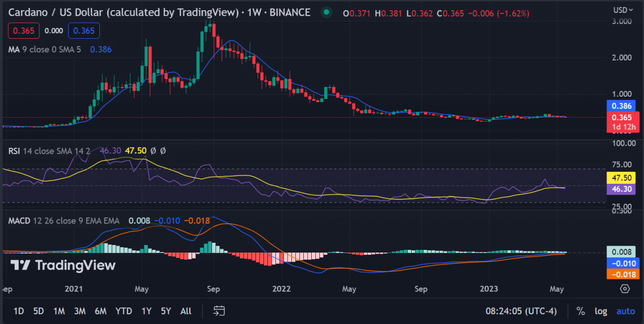Image resolution: width=644 pixels, height=324 pixels.
Task: Choose the YTD time range
Action: (x=124, y=311)
